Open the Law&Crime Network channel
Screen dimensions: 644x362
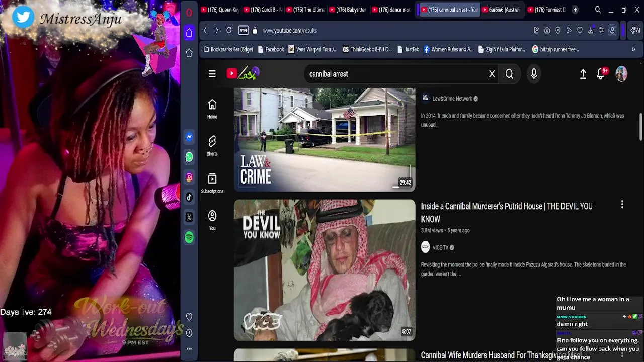click(452, 99)
